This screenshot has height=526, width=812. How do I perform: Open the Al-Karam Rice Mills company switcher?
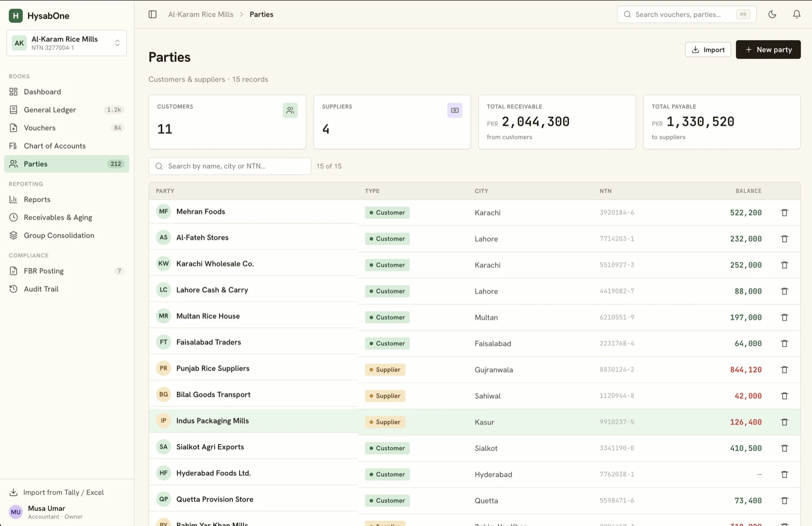67,43
